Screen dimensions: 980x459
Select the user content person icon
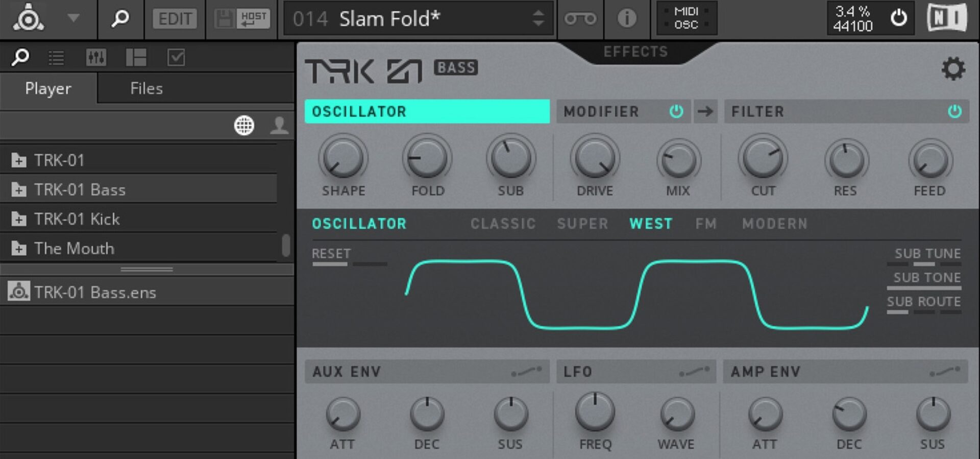click(x=279, y=126)
